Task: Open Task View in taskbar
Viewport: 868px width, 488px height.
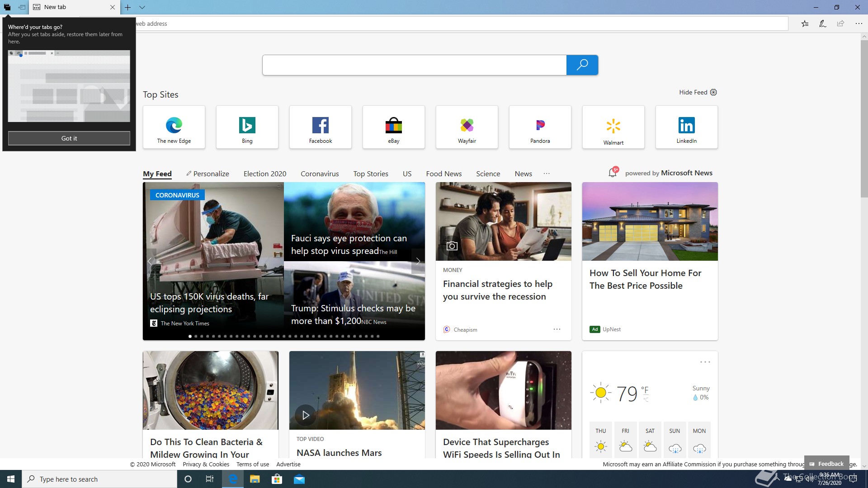Action: pos(210,479)
